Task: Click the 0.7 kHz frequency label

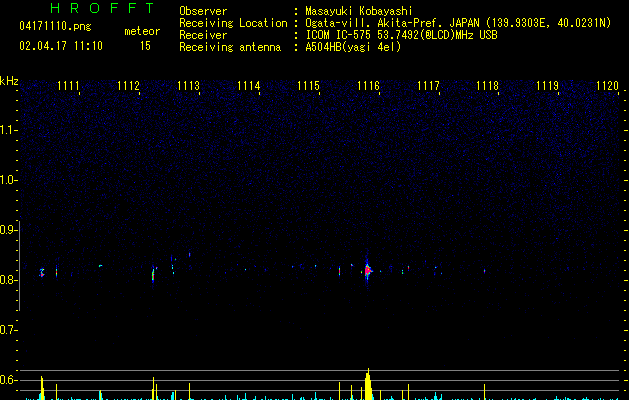Action: pos(8,330)
